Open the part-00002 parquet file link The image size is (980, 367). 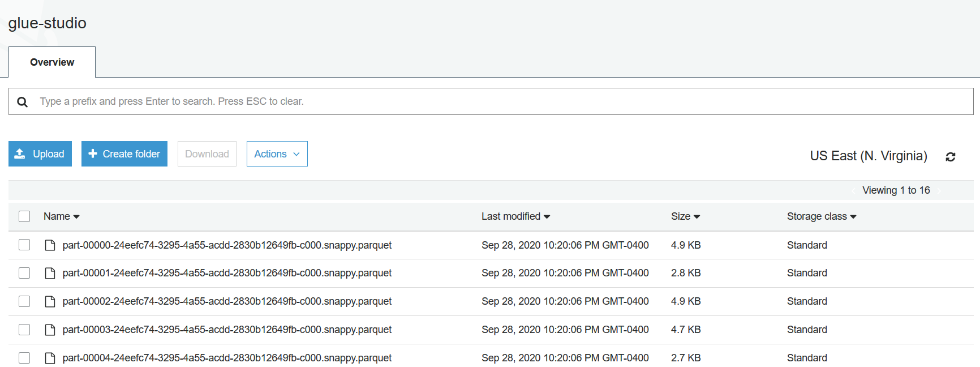click(227, 301)
